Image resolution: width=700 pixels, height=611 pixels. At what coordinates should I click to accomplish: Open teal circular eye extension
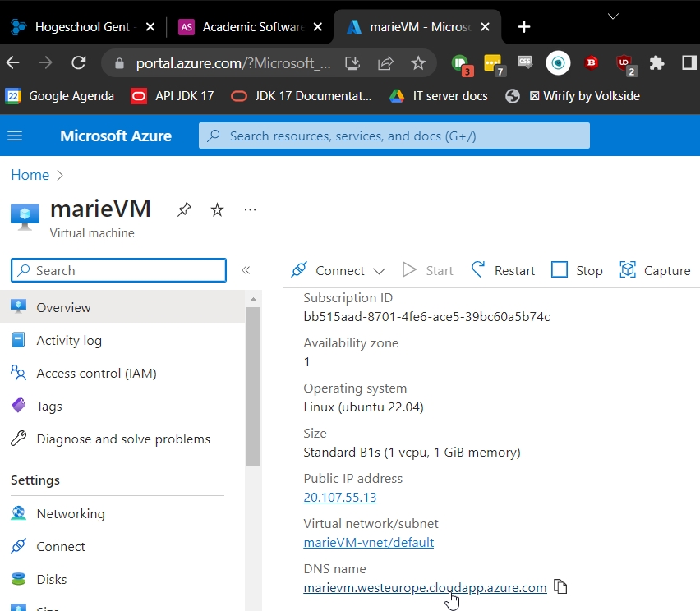[x=558, y=63]
